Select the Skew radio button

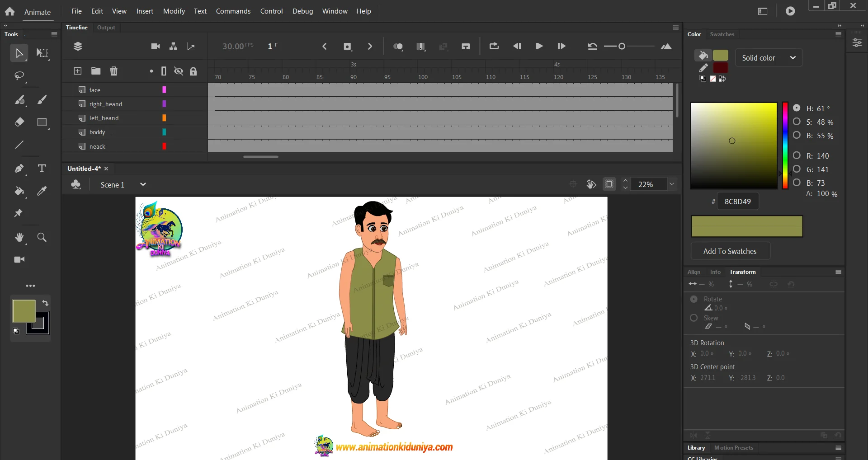click(x=694, y=318)
